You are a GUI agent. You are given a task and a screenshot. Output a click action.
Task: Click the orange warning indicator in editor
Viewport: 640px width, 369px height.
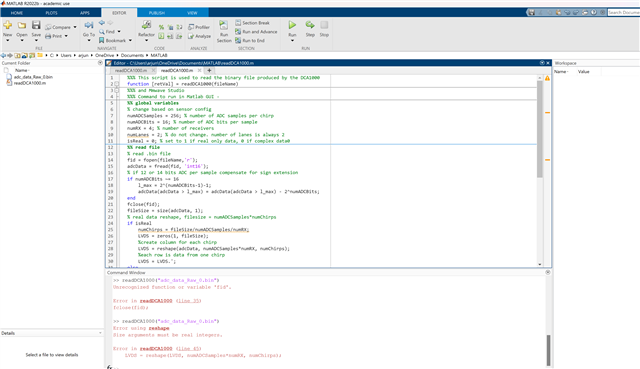[547, 78]
